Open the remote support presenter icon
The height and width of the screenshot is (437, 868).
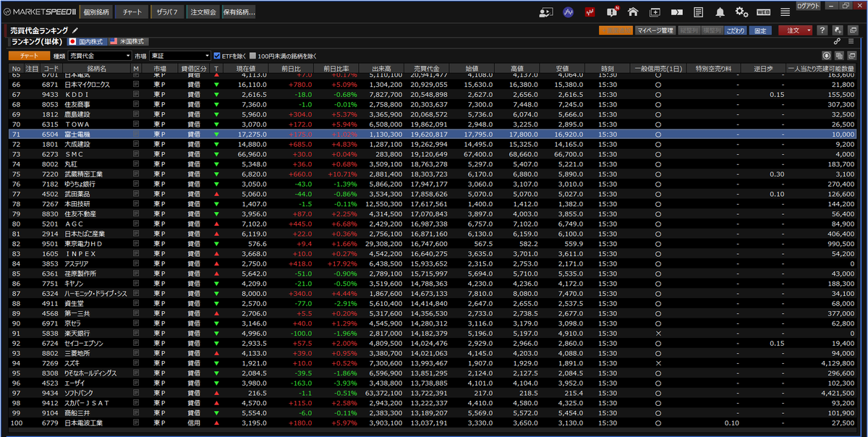click(547, 12)
